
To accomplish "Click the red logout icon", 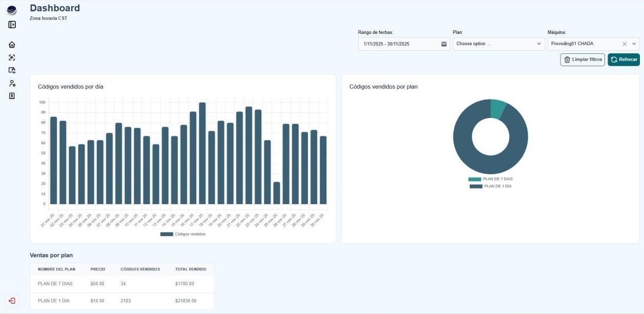I will click(12, 301).
